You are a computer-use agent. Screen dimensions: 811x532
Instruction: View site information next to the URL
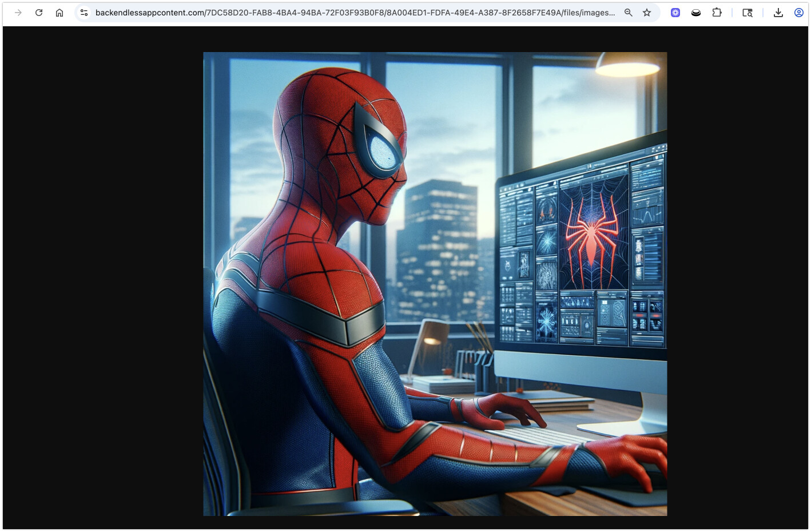click(x=84, y=13)
